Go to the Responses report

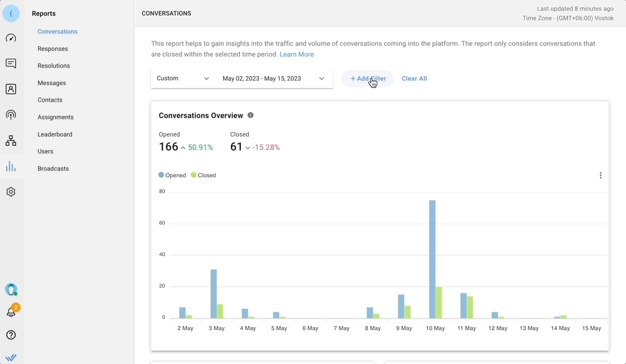tap(52, 49)
